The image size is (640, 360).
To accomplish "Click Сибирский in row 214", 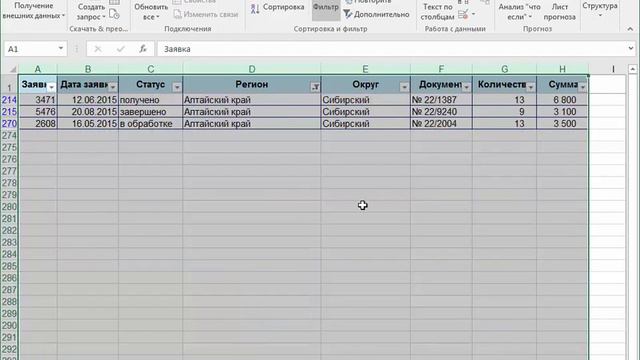I will [365, 100].
